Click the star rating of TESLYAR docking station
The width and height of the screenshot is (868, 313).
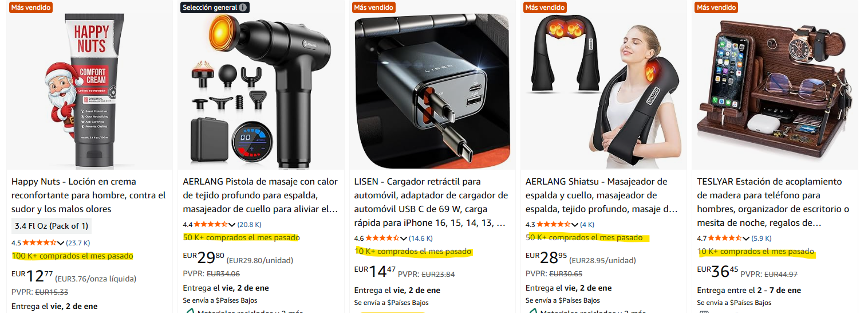(725, 238)
